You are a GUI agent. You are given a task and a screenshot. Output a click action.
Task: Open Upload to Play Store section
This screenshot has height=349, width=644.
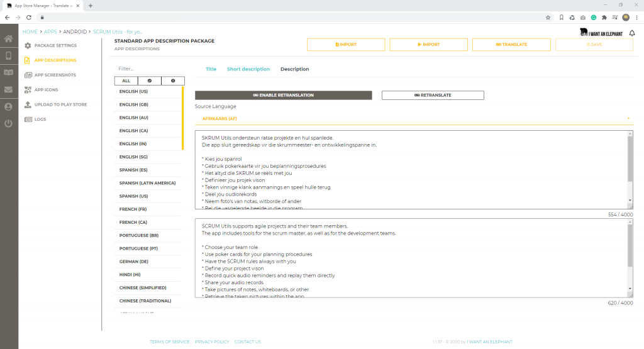[56, 104]
